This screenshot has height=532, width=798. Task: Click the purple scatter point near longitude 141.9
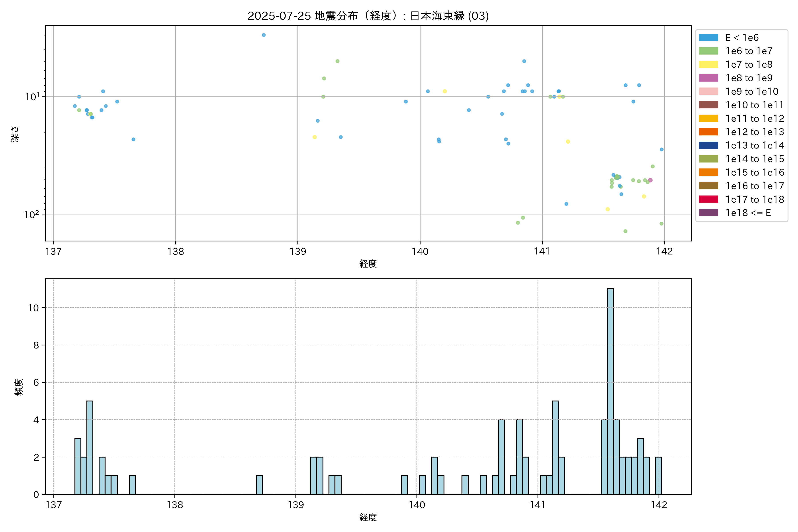pyautogui.click(x=650, y=180)
